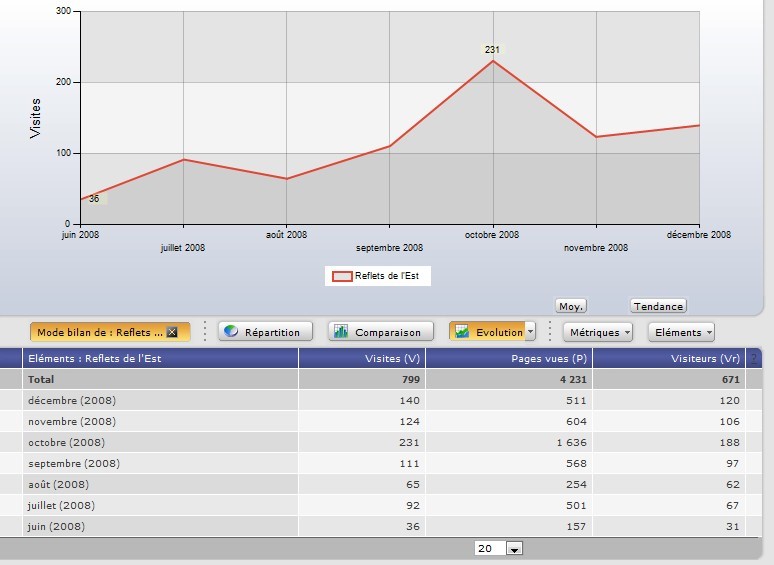Viewport: 774px width, 565px height.
Task: Toggle the Moy. average line button
Action: tap(571, 306)
